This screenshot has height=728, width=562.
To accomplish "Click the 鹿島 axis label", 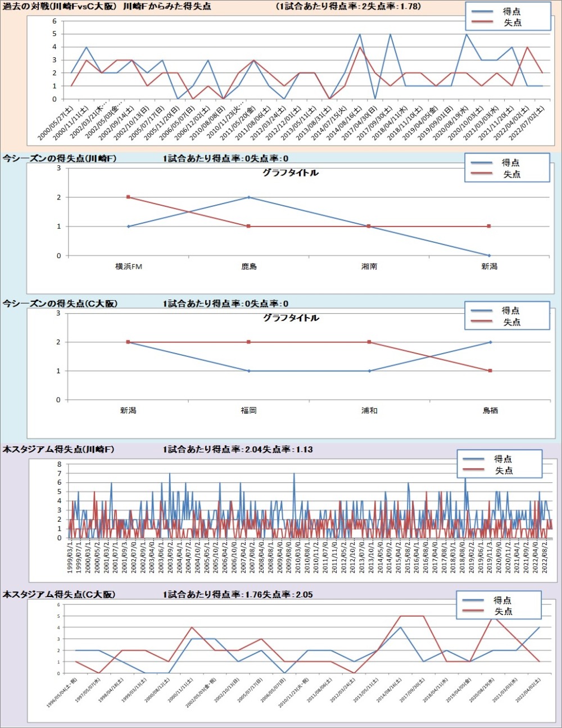I will [x=249, y=266].
